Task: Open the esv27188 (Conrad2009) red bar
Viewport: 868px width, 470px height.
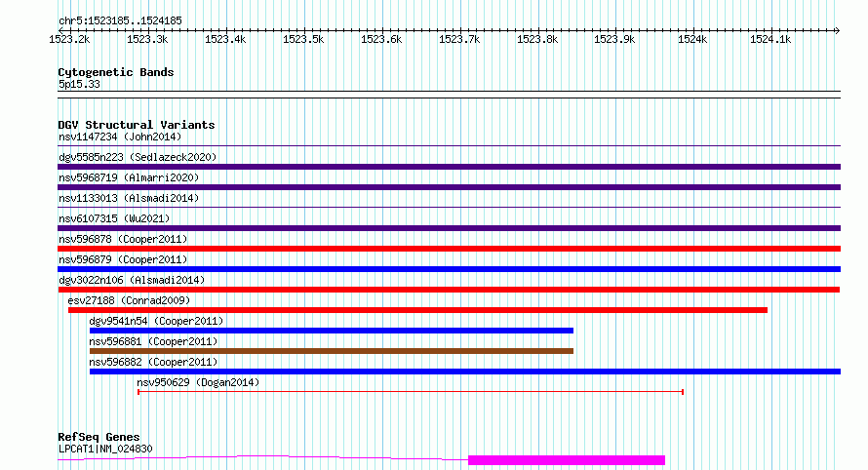Action: [x=417, y=310]
